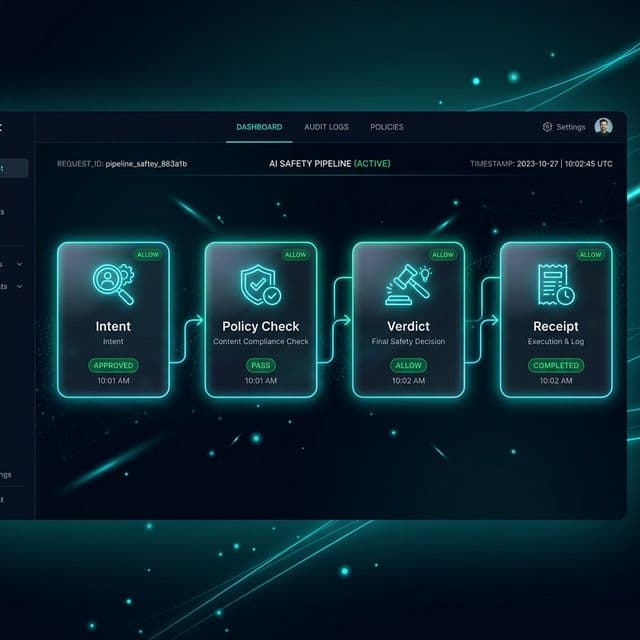
Task: Expand the upper sidebar chevron item
Action: tap(20, 265)
